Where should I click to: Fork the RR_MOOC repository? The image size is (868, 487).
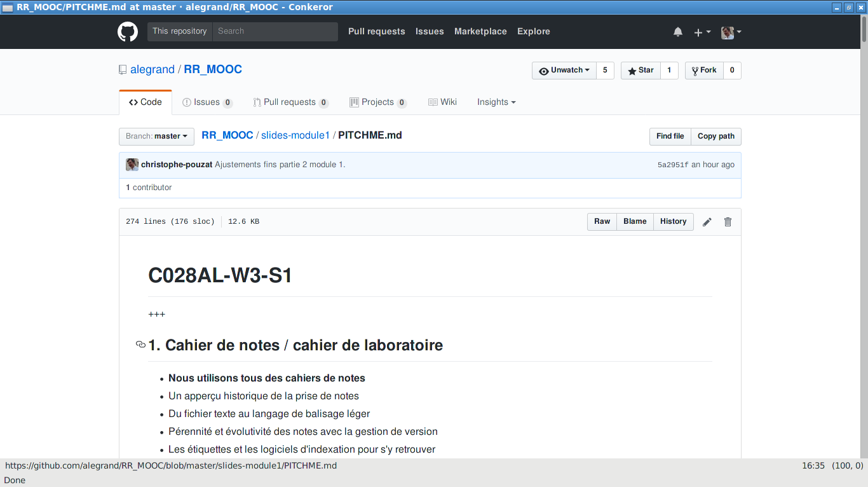tap(704, 71)
